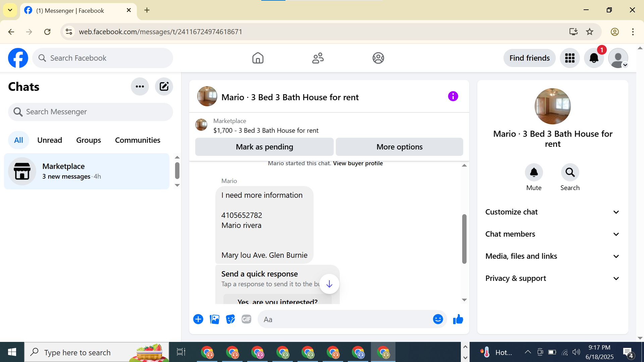
Task: Install app icon in address bar
Action: [574, 32]
